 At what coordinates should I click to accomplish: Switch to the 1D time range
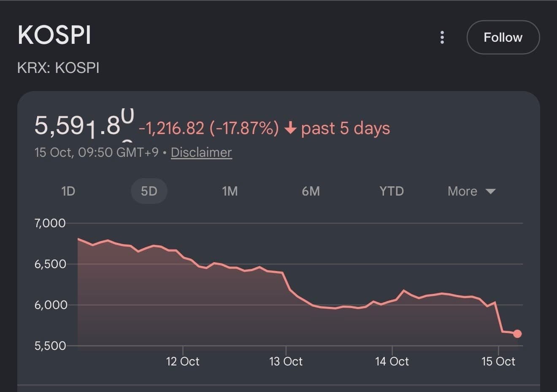pos(68,191)
